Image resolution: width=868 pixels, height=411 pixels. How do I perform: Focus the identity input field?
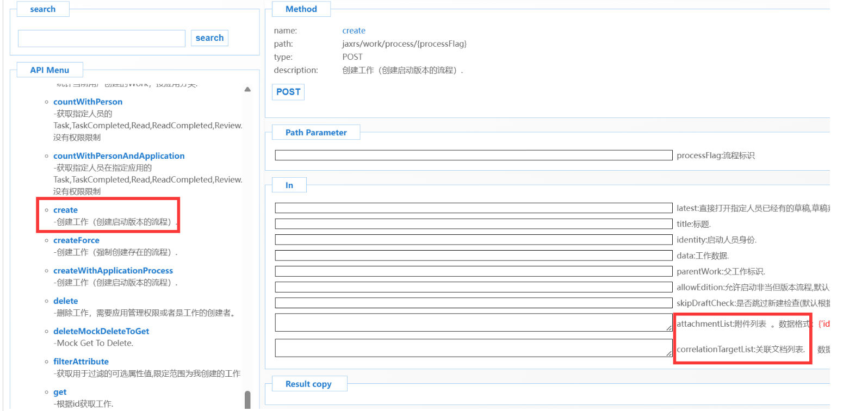tap(473, 240)
